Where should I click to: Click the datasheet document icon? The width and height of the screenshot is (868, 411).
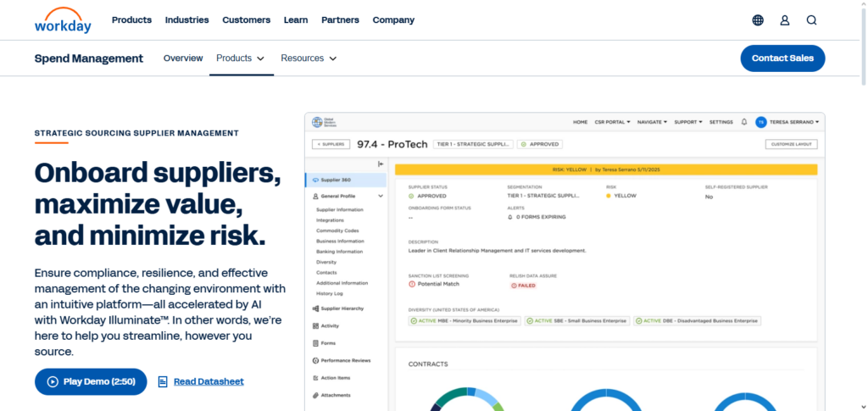click(x=163, y=381)
